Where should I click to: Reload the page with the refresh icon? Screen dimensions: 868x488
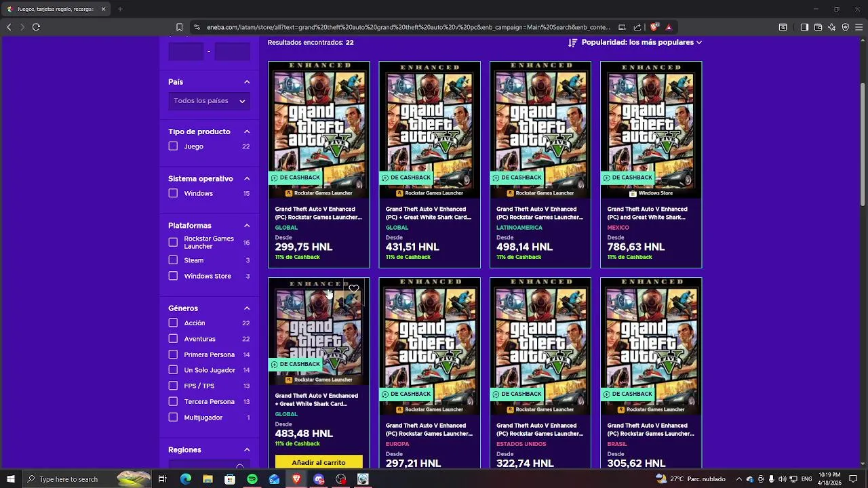[36, 27]
